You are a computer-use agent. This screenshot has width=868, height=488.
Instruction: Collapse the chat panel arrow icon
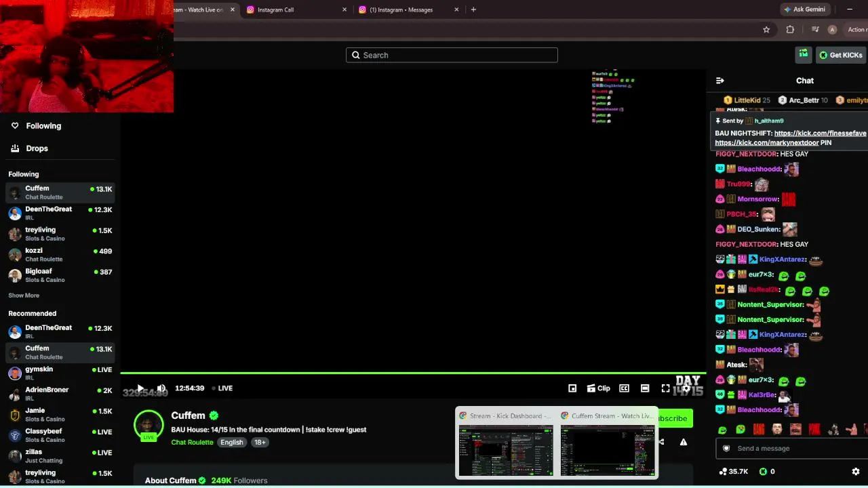tap(720, 81)
